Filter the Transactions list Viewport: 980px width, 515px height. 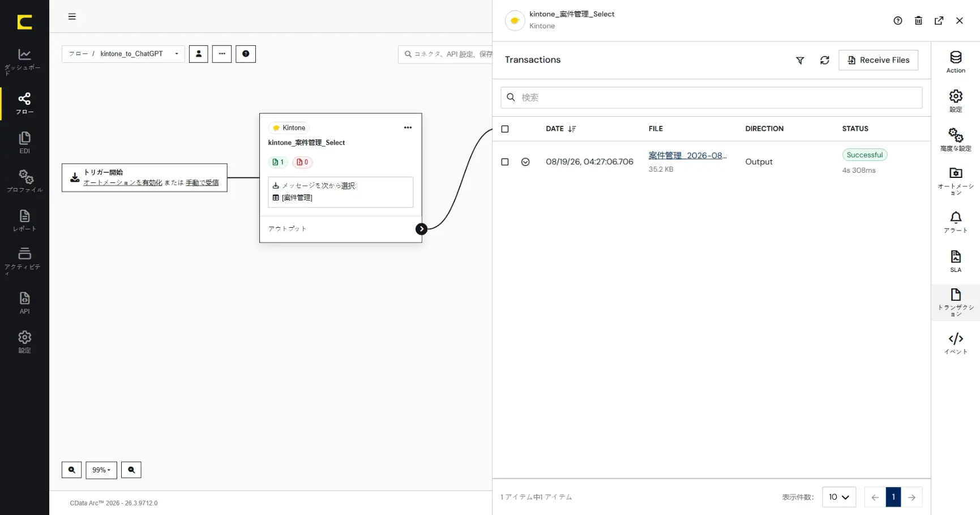coord(800,60)
